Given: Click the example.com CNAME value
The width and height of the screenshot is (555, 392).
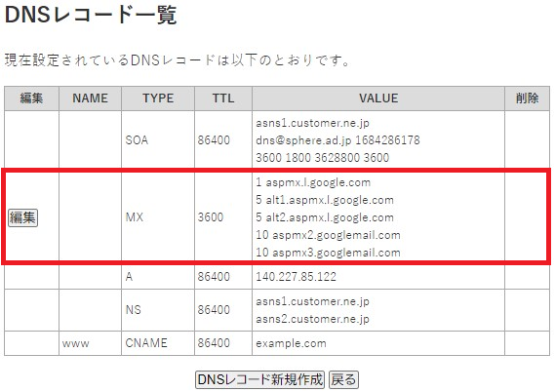Looking at the screenshot, I should click(291, 343).
